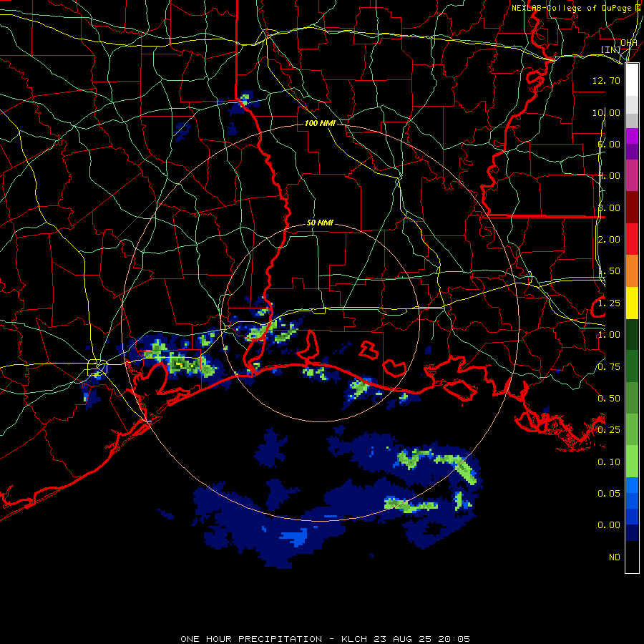This screenshot has height=644, width=644.
Task: Click the 1.25 legend value
Action: click(609, 303)
